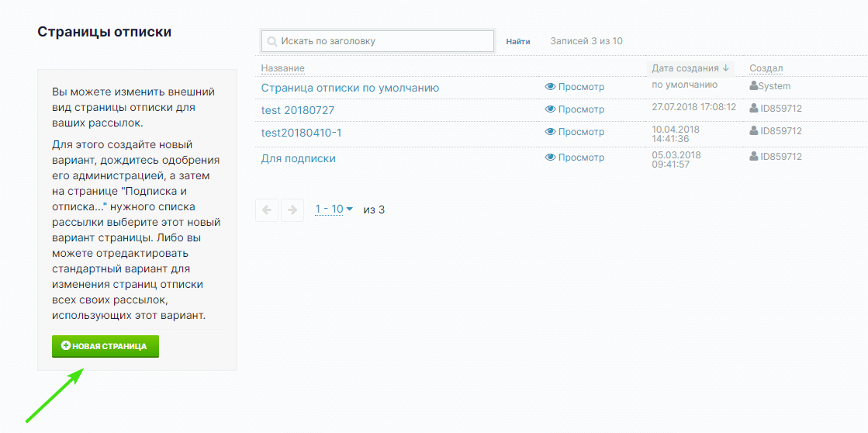Sort by Создал column header
The width and height of the screenshot is (868, 433).
coord(766,68)
